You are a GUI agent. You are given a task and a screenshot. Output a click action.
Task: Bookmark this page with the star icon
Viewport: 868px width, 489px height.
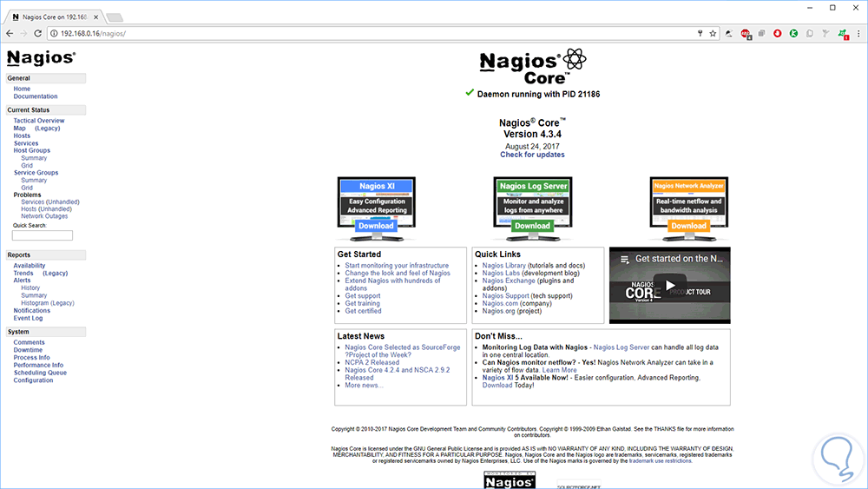[x=713, y=33]
